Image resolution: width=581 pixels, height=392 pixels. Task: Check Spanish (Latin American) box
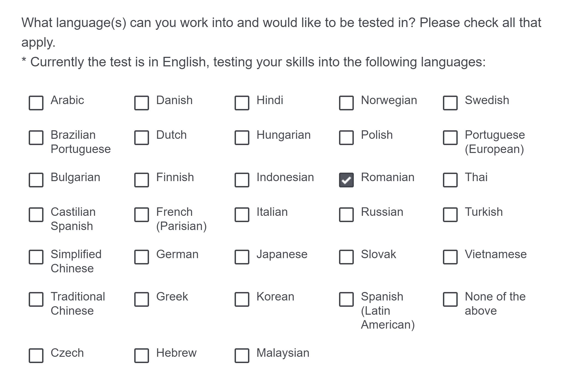pos(346,299)
